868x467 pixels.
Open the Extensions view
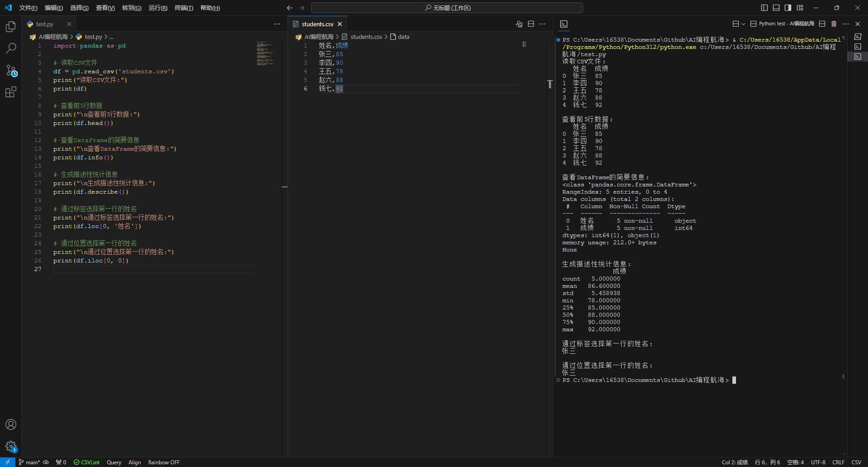point(11,92)
